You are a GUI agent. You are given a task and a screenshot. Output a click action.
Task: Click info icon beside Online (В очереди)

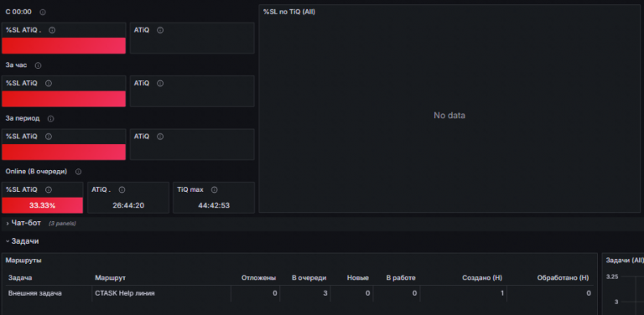79,172
